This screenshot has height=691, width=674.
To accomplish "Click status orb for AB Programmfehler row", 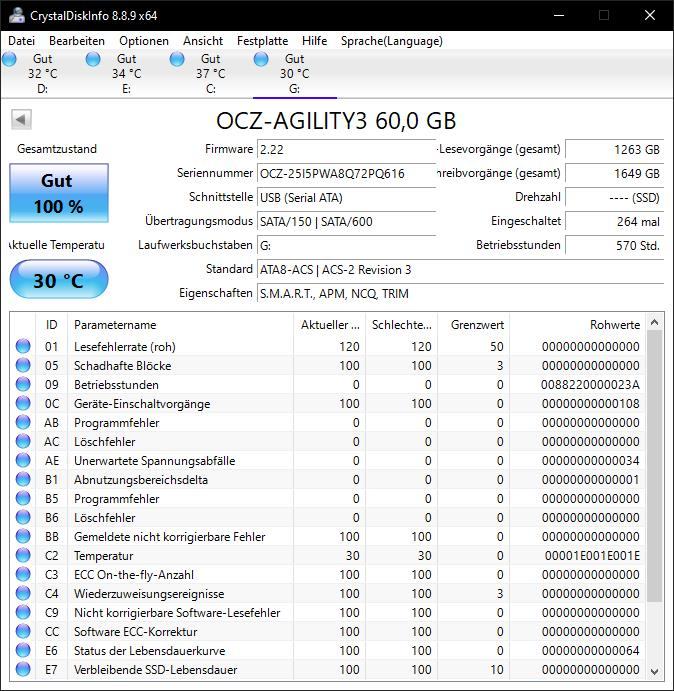I will click(x=23, y=422).
